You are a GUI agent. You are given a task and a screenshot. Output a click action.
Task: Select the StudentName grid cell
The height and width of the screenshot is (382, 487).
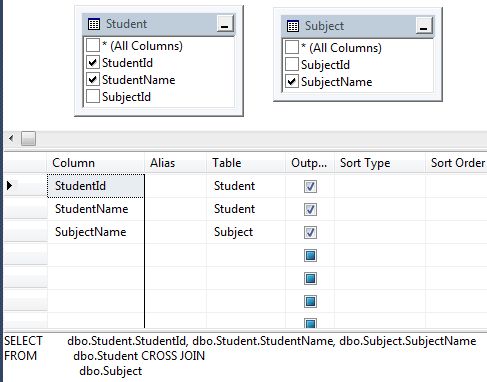pyautogui.click(x=96, y=209)
